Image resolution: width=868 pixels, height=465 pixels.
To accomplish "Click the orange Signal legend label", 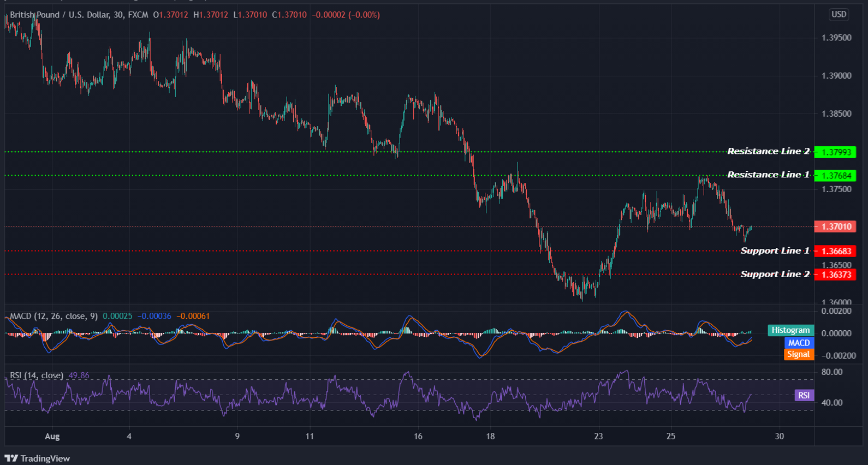I will pos(799,354).
